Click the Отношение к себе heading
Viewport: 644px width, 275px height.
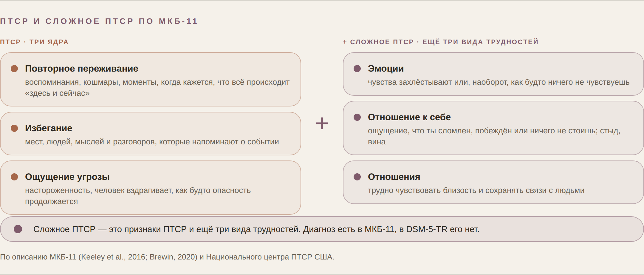[x=409, y=117]
